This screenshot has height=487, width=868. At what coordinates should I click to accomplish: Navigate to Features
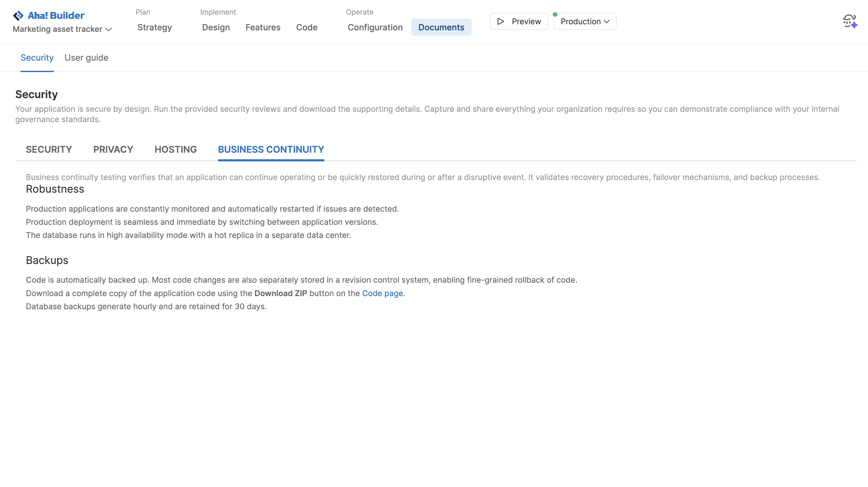point(263,27)
